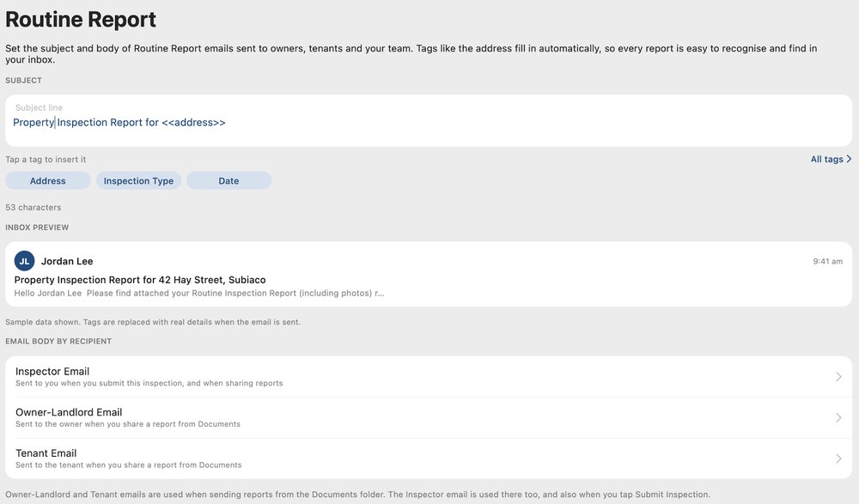Insert the Inspection Type tag

click(x=138, y=181)
